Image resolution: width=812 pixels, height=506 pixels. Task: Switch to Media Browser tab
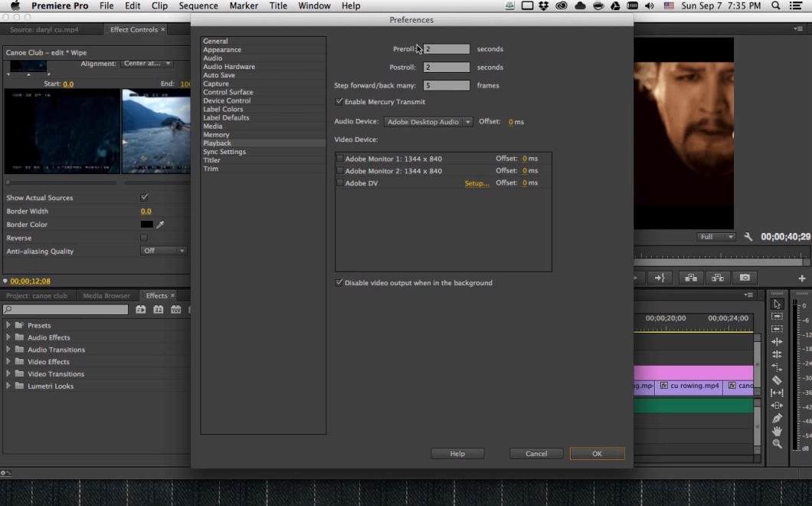click(x=106, y=295)
